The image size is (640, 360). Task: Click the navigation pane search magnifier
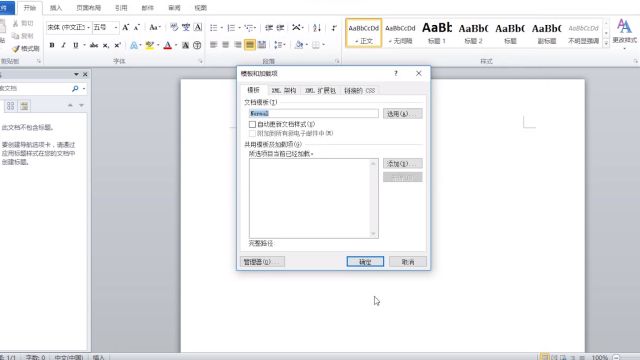point(75,88)
